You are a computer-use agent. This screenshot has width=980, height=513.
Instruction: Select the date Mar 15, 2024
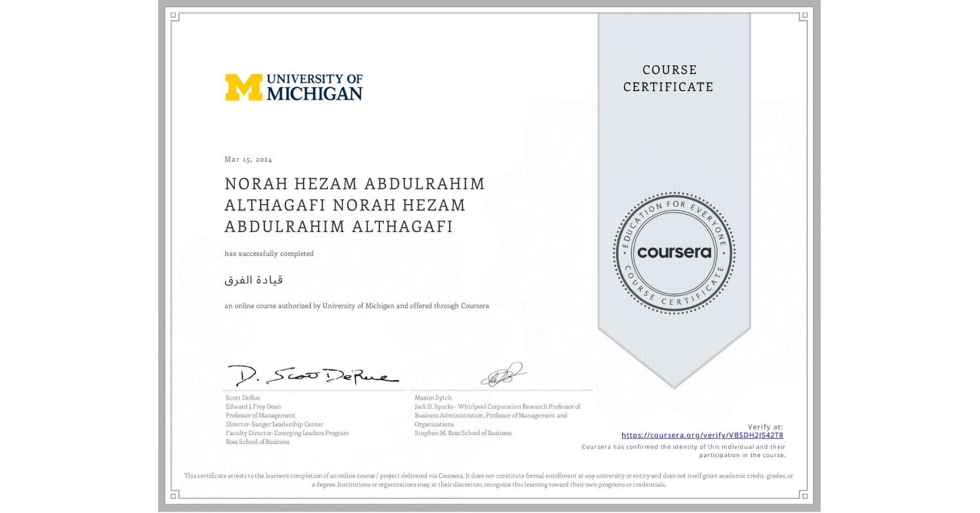pos(248,159)
